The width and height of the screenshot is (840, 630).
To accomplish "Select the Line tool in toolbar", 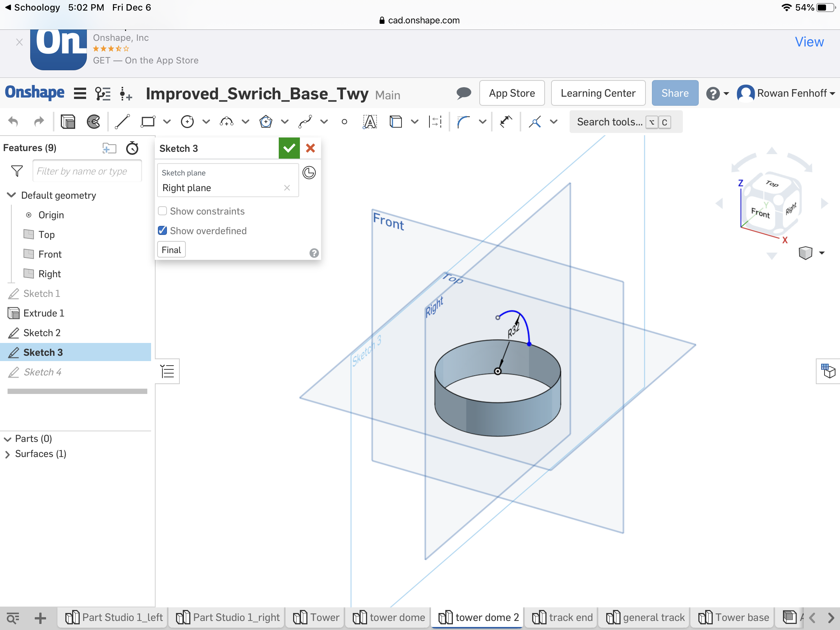I will [122, 122].
